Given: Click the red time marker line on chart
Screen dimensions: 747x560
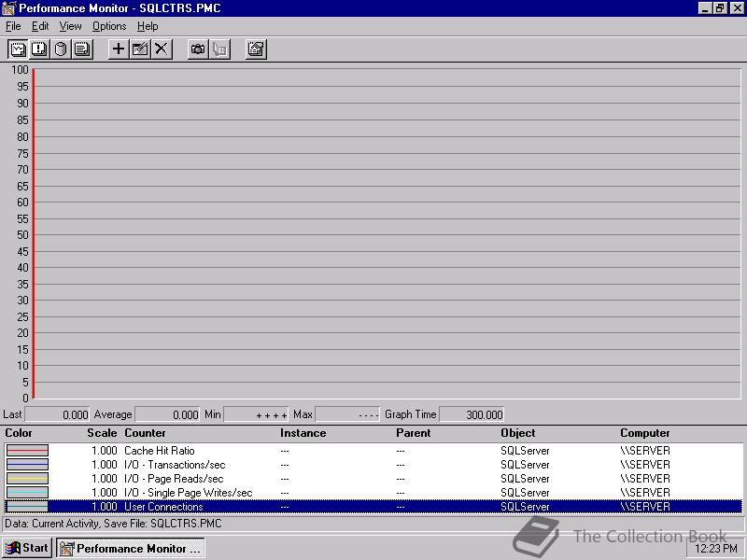Looking at the screenshot, I should [34, 233].
